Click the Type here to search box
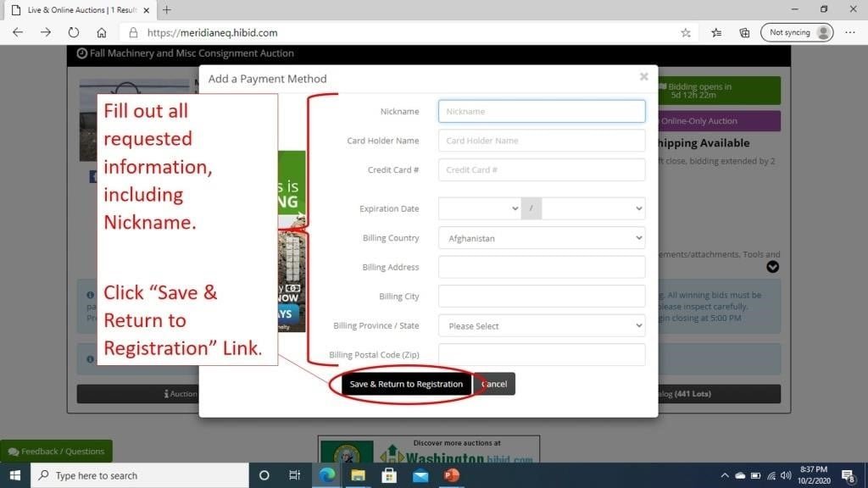This screenshot has height=488, width=868. [x=140, y=475]
